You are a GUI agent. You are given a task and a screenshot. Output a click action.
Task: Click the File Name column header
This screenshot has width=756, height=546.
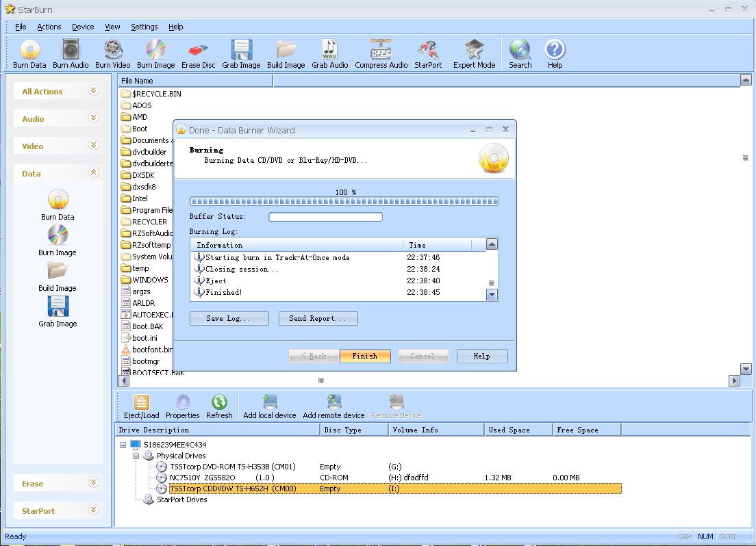click(195, 81)
